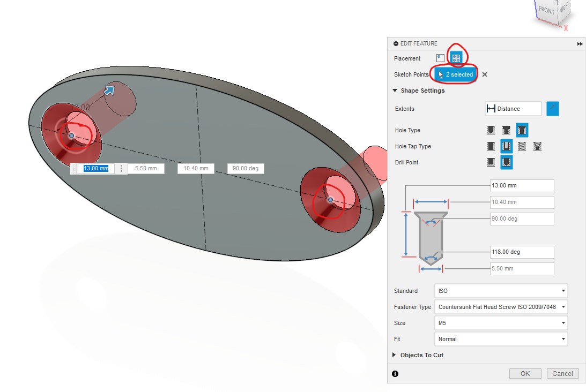Click Cancel to discard hole changes

pos(562,373)
